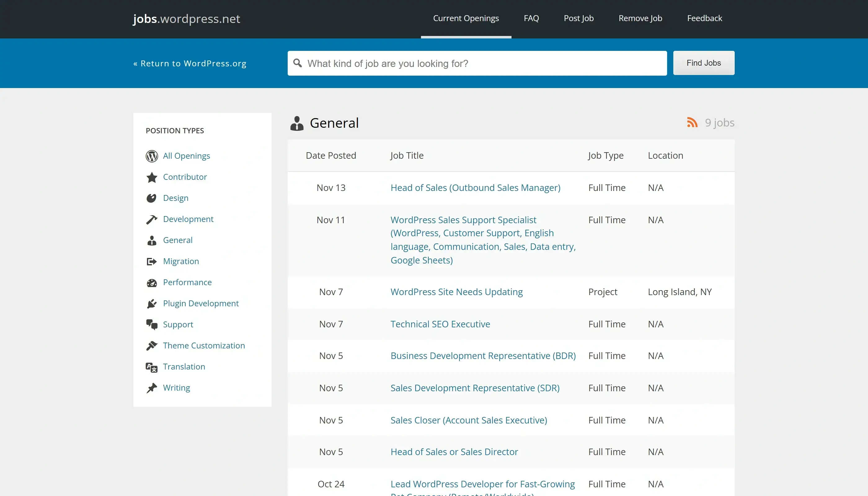The image size is (868, 496).
Task: Click the General person icon next to the heading
Action: (297, 123)
